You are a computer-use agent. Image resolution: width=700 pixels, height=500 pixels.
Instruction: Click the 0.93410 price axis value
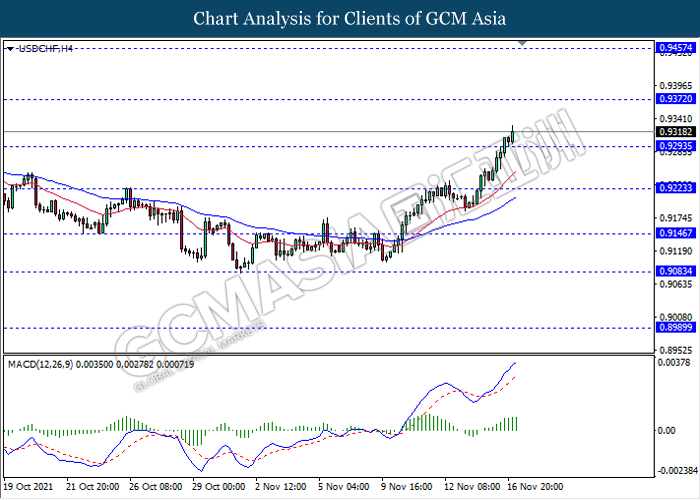(675, 119)
